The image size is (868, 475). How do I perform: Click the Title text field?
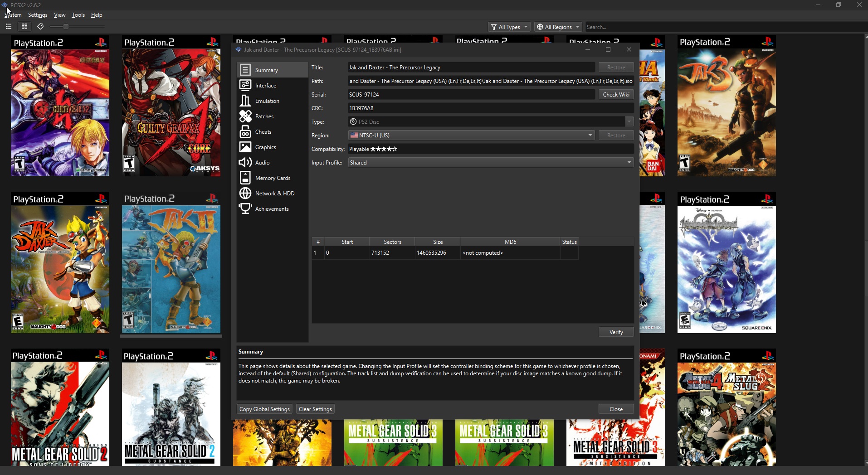471,67
